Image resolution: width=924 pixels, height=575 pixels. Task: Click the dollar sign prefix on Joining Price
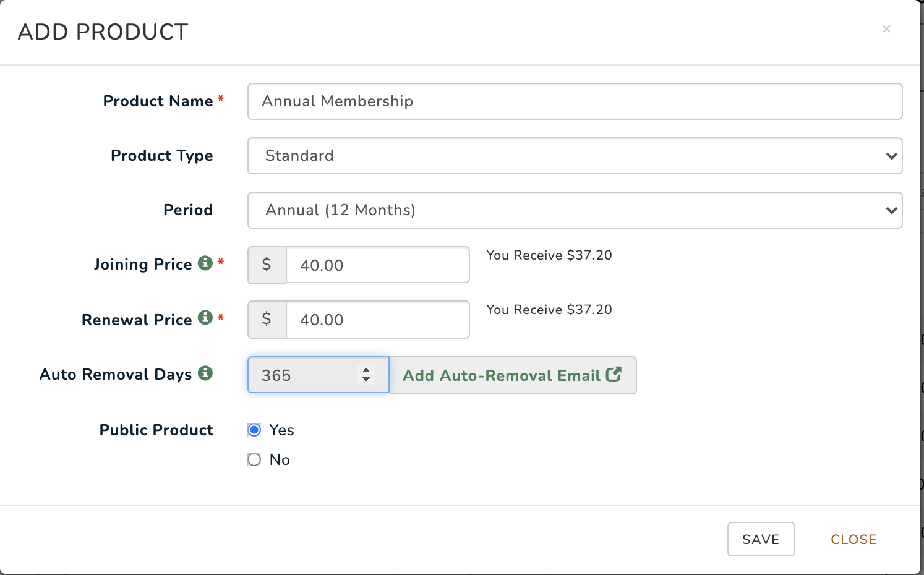point(267,265)
